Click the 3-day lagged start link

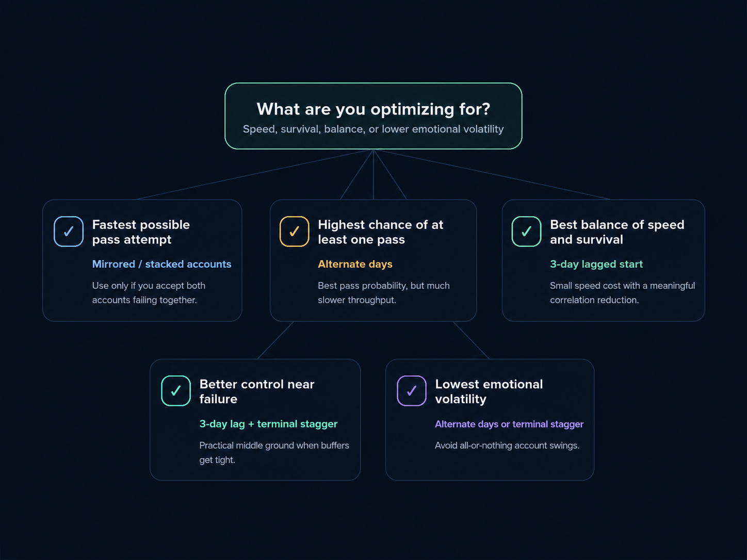click(x=596, y=264)
